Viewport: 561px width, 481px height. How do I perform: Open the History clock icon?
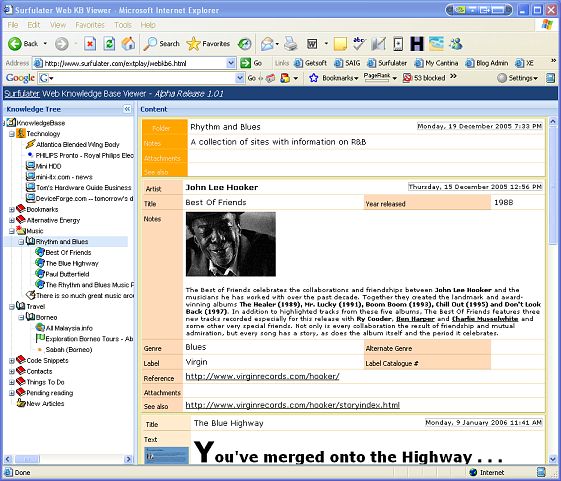coord(245,44)
